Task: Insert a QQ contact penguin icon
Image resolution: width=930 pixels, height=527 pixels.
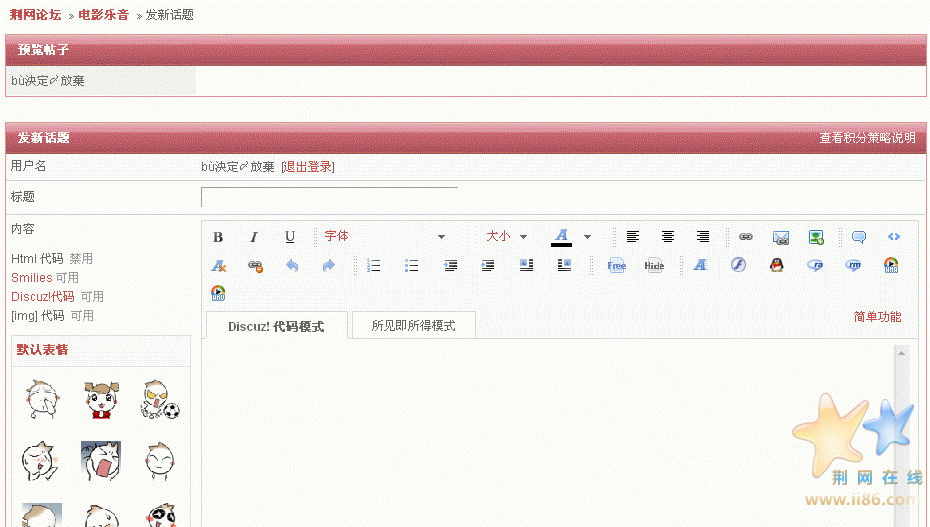Action: pyautogui.click(x=776, y=265)
